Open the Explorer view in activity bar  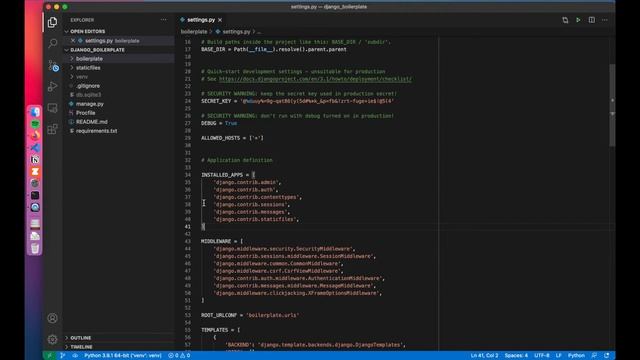pyautogui.click(x=52, y=22)
